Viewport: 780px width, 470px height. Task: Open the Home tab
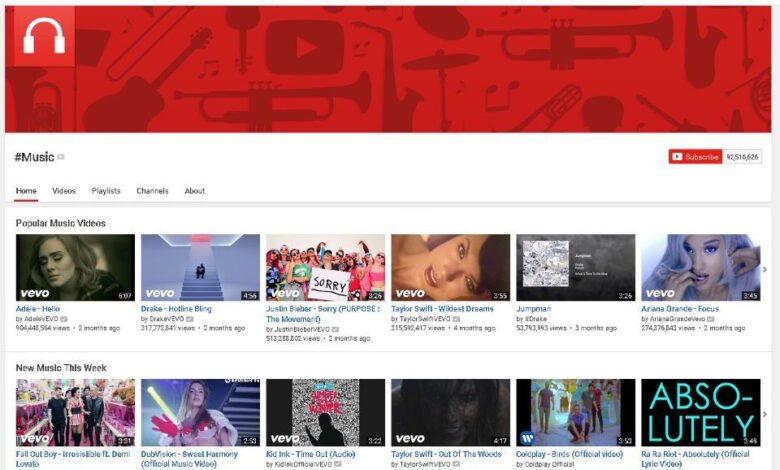click(x=26, y=191)
